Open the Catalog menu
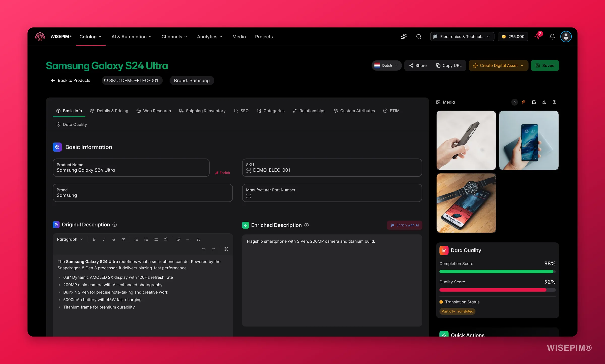The width and height of the screenshot is (605, 364). [x=90, y=37]
